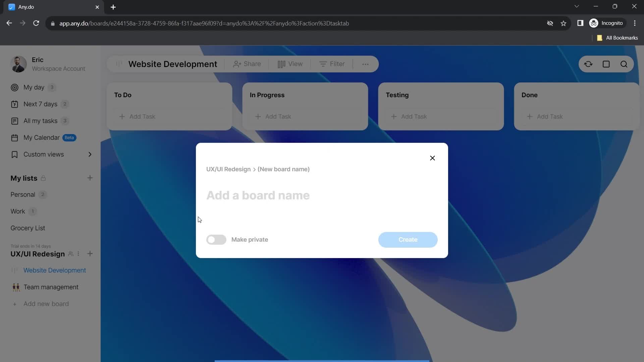Screen dimensions: 644x362
Task: Expand Custom views in sidebar
Action: (90, 154)
